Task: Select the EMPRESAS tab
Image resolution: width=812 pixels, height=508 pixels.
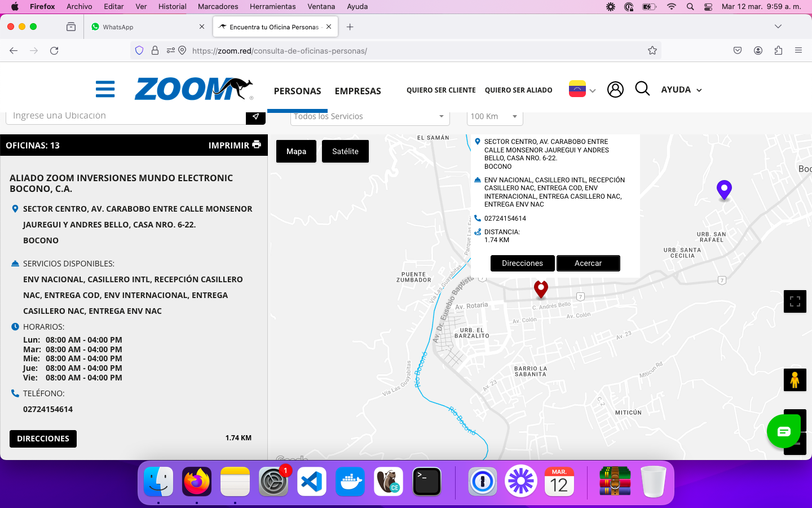Action: point(358,91)
